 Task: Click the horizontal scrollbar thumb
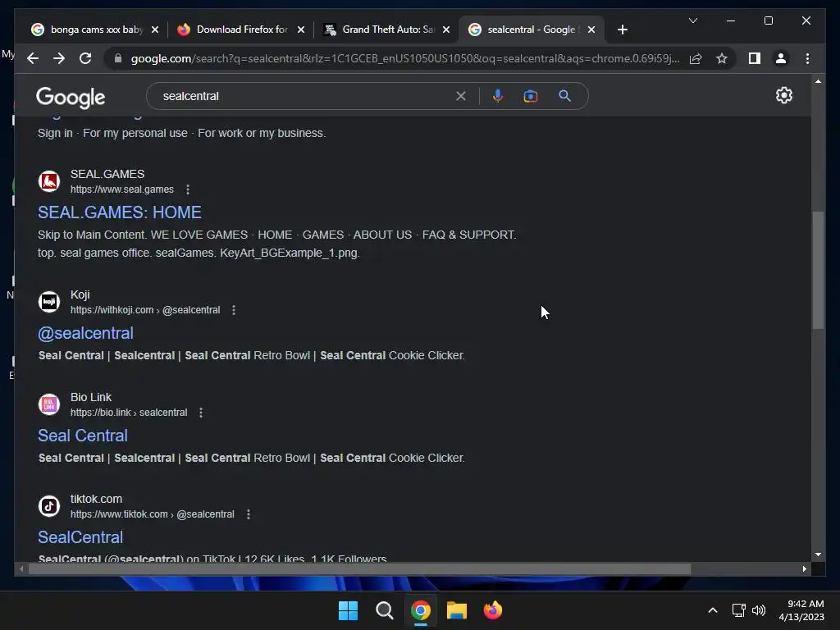[x=359, y=569]
